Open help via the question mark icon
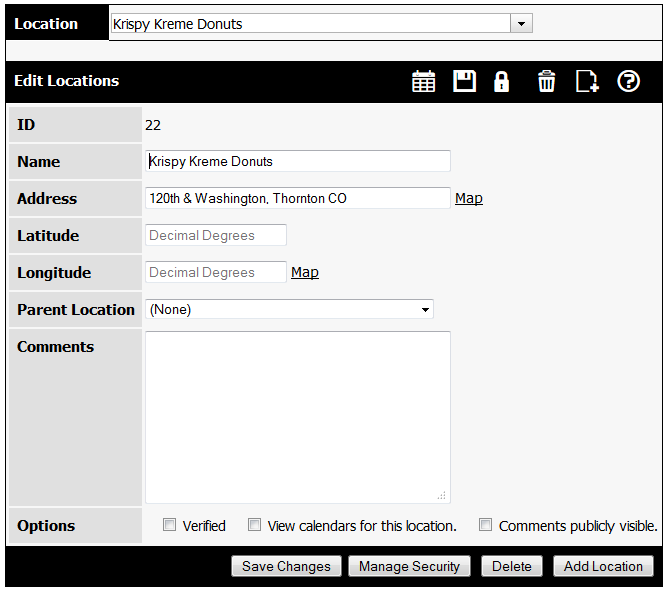The width and height of the screenshot is (671, 597). point(628,81)
